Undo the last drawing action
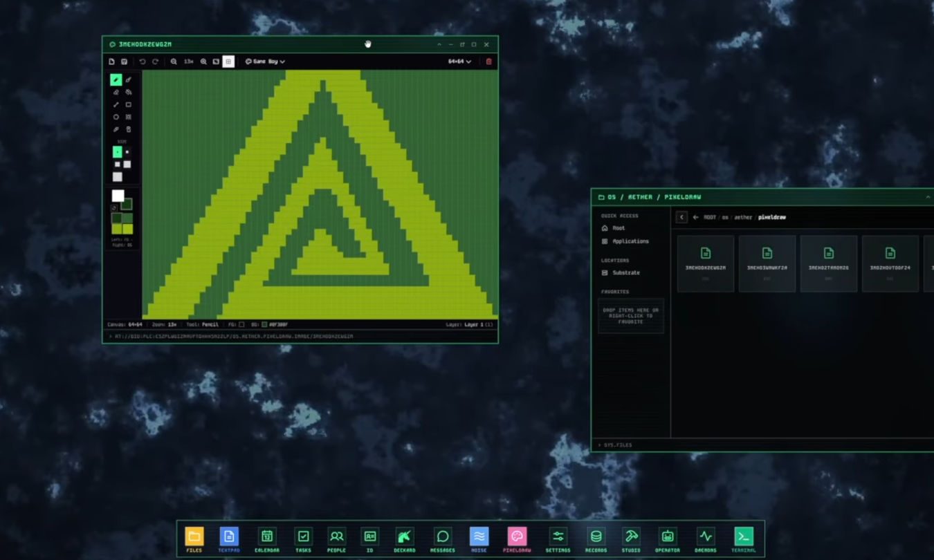The image size is (934, 560). (143, 62)
